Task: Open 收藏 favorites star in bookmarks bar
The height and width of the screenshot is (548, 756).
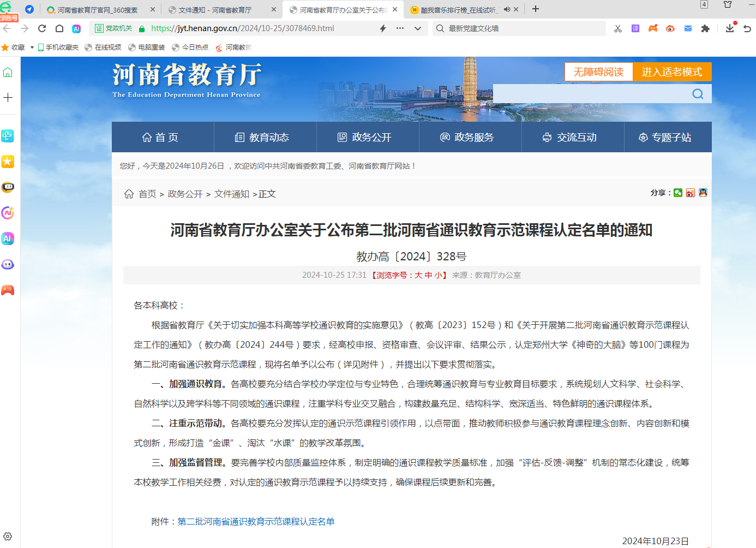Action: click(x=5, y=47)
